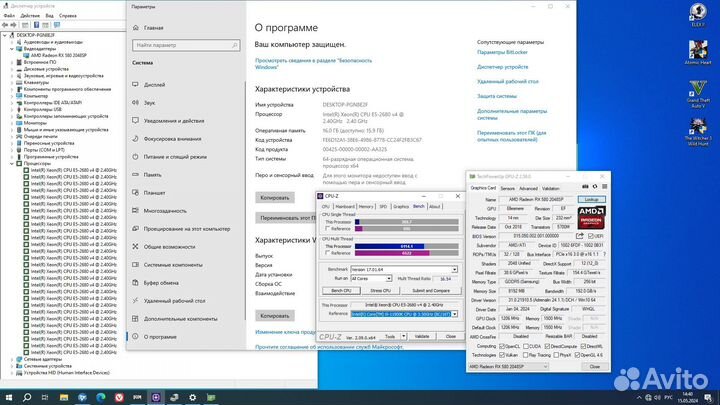The height and width of the screenshot is (405, 720).
Task: Open File Explorer from taskbar
Action: pyautogui.click(x=64, y=397)
